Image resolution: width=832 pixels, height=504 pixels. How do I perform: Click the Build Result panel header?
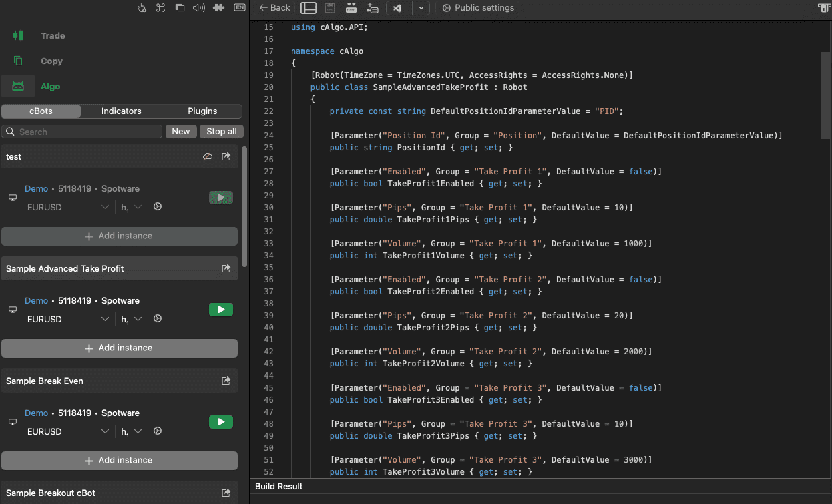(x=541, y=487)
